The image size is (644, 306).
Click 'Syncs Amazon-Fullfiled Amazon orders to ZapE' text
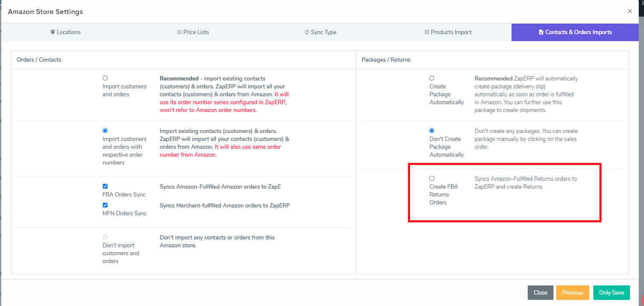pos(220,186)
